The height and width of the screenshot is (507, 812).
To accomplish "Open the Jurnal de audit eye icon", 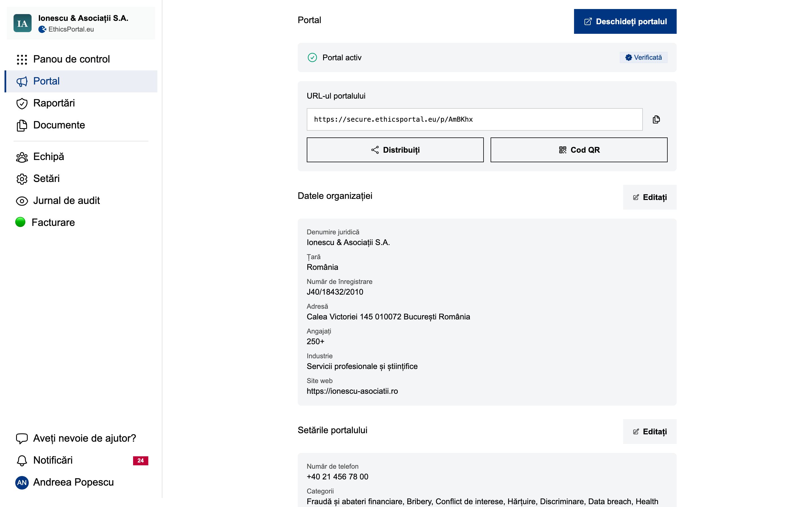I will pyautogui.click(x=22, y=201).
